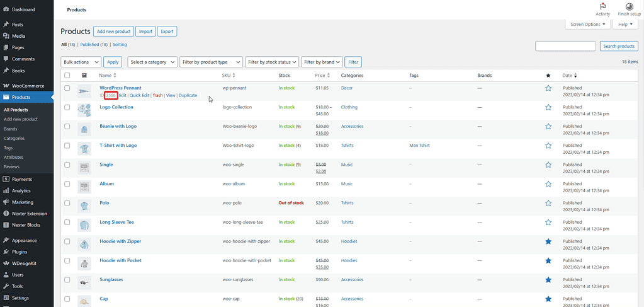Sort by featured star column header
644x307 pixels.
tap(548, 76)
